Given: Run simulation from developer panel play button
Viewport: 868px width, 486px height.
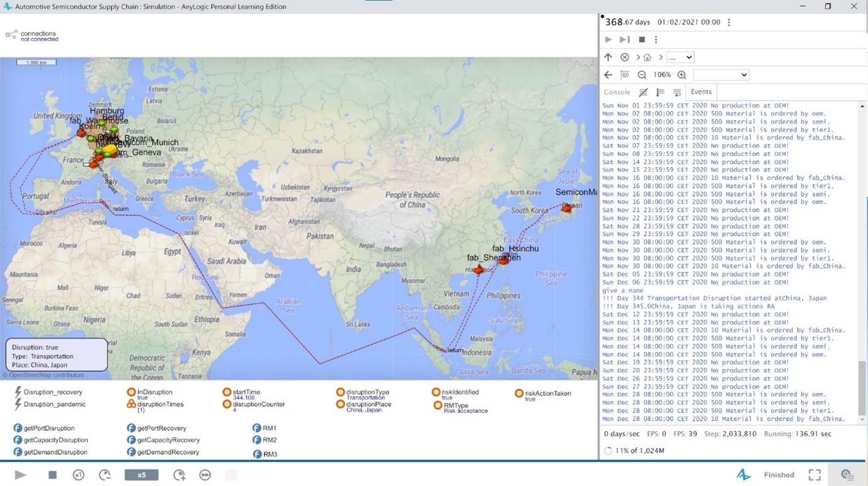Looking at the screenshot, I should [x=608, y=39].
